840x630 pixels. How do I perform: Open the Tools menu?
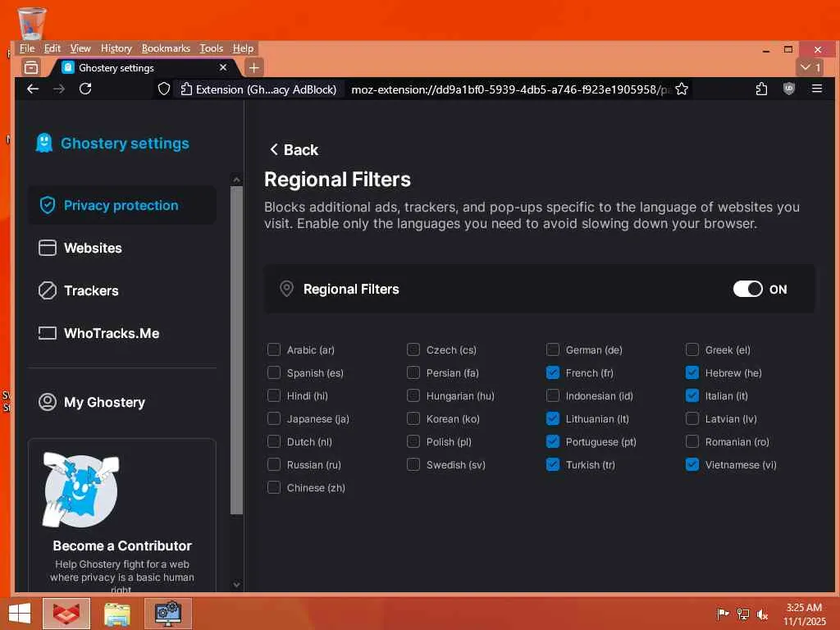coord(211,48)
